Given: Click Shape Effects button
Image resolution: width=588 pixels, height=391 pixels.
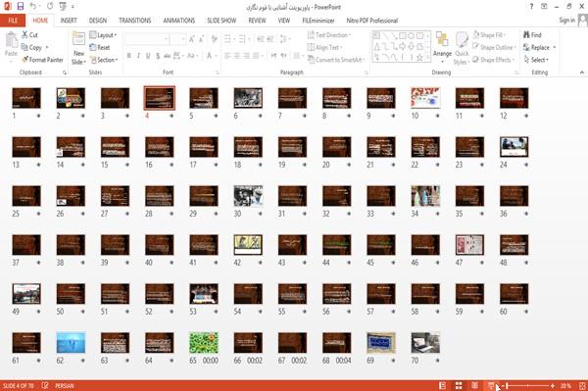Looking at the screenshot, I should click(493, 60).
